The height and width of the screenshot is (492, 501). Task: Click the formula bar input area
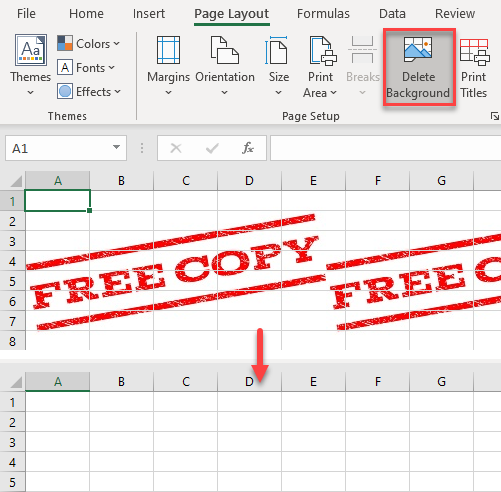pyautogui.click(x=385, y=148)
